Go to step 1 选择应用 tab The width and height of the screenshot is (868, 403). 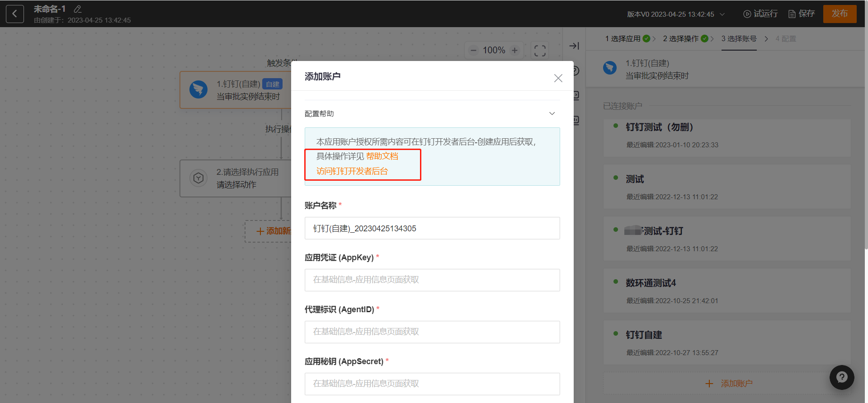[627, 39]
